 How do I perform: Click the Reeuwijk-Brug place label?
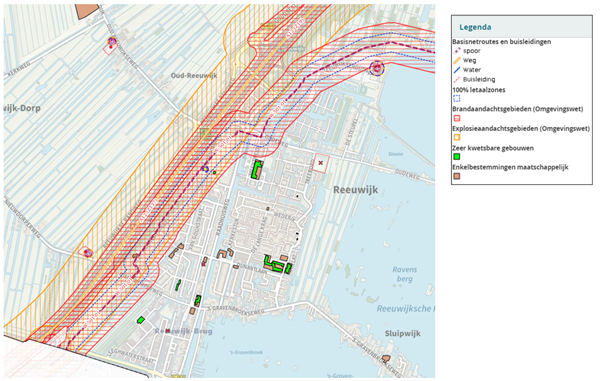tap(184, 331)
